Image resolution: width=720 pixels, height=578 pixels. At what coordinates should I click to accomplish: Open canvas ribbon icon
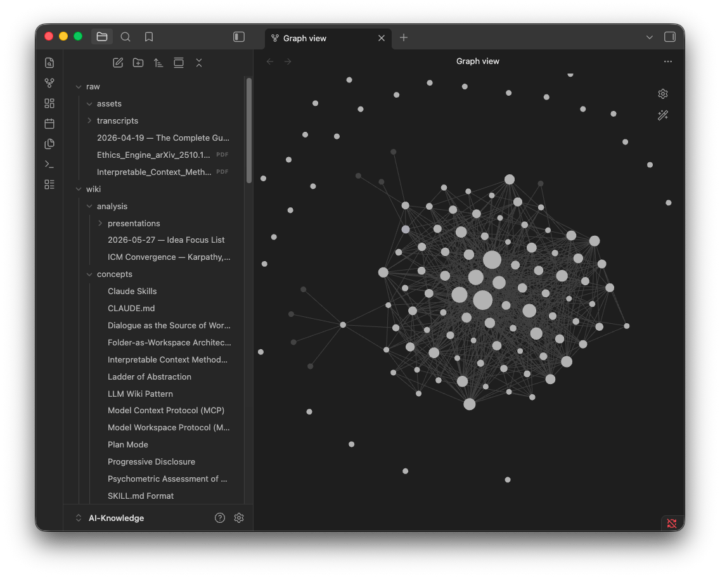[x=50, y=103]
